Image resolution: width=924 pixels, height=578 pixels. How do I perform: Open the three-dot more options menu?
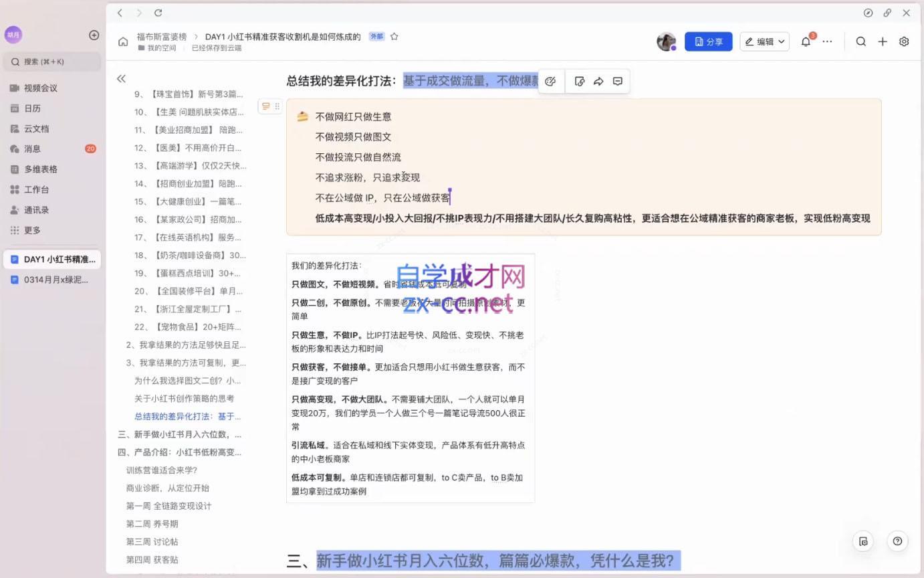coord(827,41)
